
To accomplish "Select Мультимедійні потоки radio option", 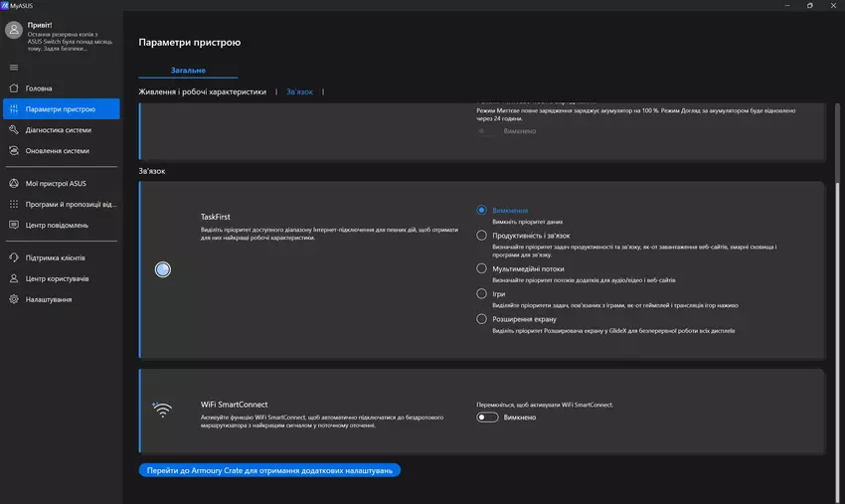I will pyautogui.click(x=482, y=268).
